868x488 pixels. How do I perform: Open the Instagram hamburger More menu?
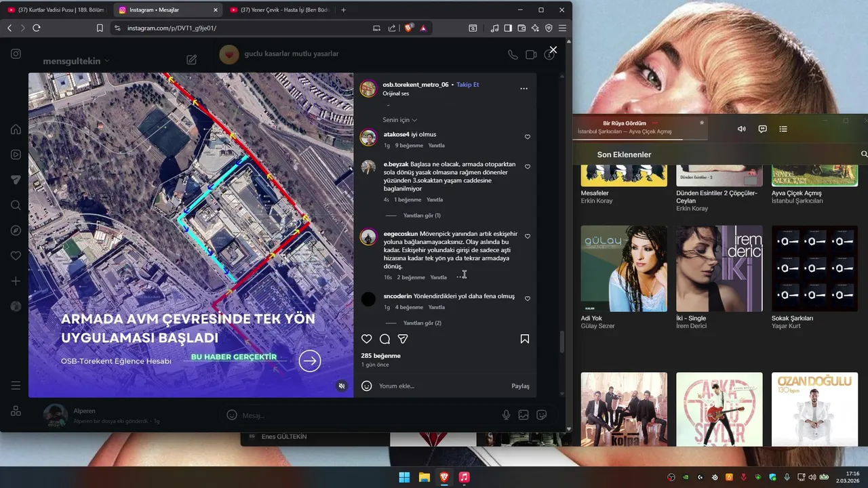[x=16, y=386]
